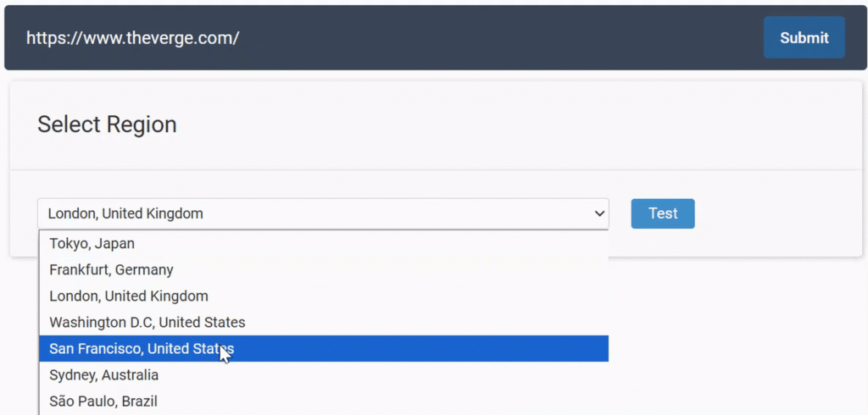Select Washington D.C, United States

(x=147, y=323)
